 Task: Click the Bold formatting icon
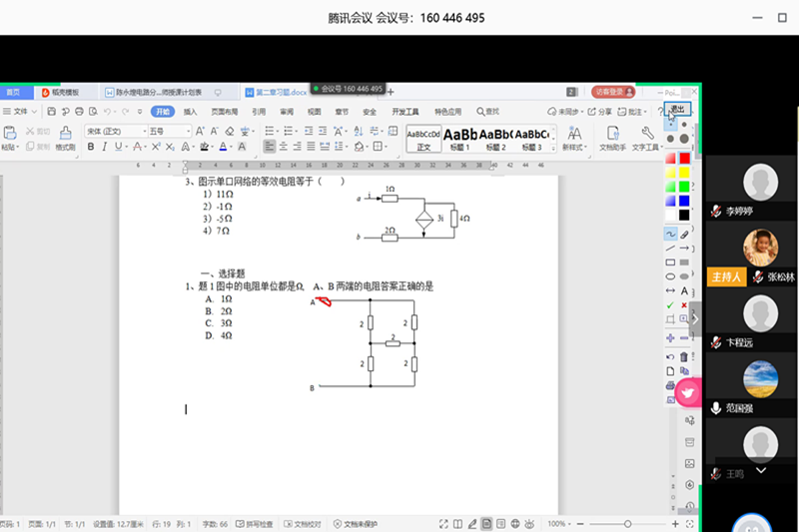click(91, 147)
